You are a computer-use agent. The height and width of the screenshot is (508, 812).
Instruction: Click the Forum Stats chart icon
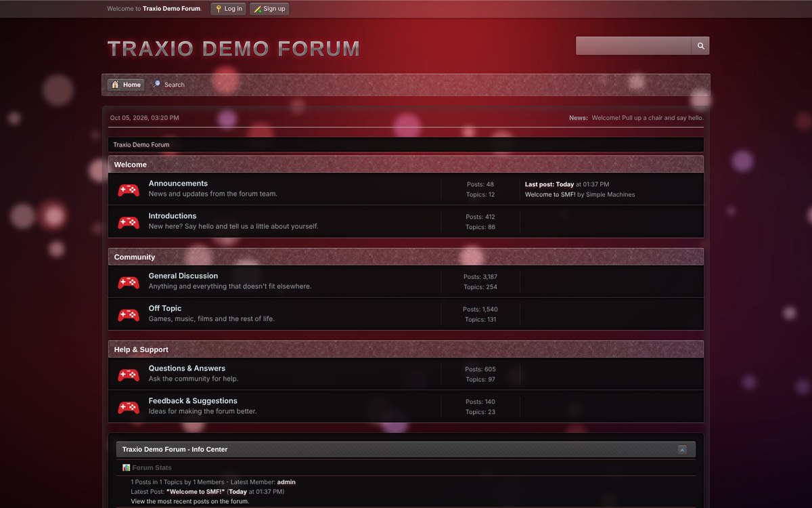click(x=126, y=467)
